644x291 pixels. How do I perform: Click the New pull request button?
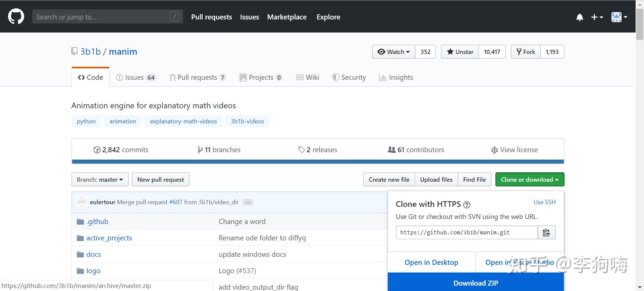[x=161, y=180]
